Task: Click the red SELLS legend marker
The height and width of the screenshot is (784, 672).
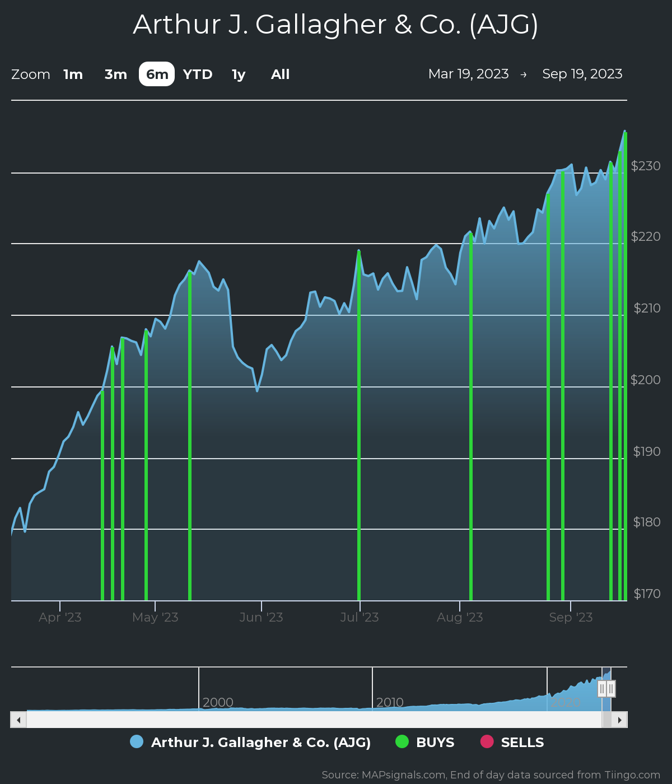Action: click(487, 741)
